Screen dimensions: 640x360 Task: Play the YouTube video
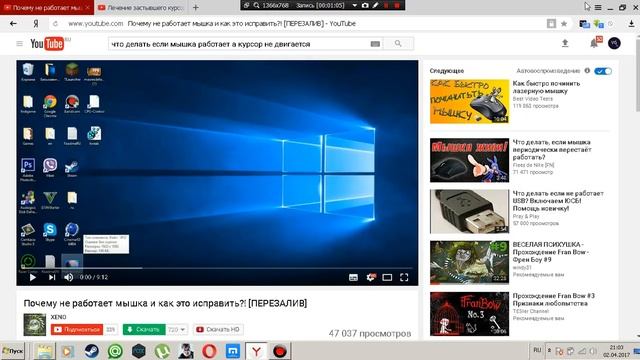click(x=33, y=278)
